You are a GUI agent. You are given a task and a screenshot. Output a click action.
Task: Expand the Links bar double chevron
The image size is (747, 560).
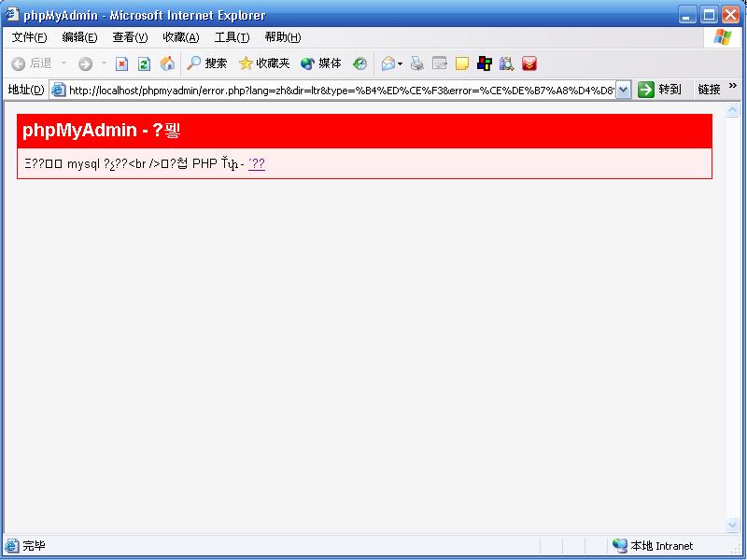click(x=733, y=86)
